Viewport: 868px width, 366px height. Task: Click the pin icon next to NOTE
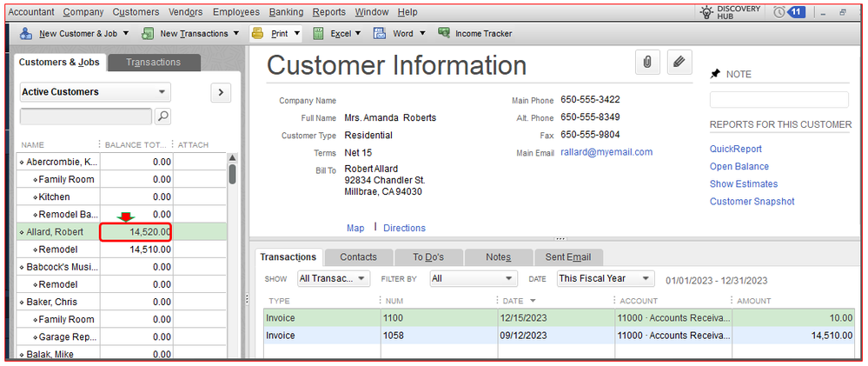[x=715, y=74]
